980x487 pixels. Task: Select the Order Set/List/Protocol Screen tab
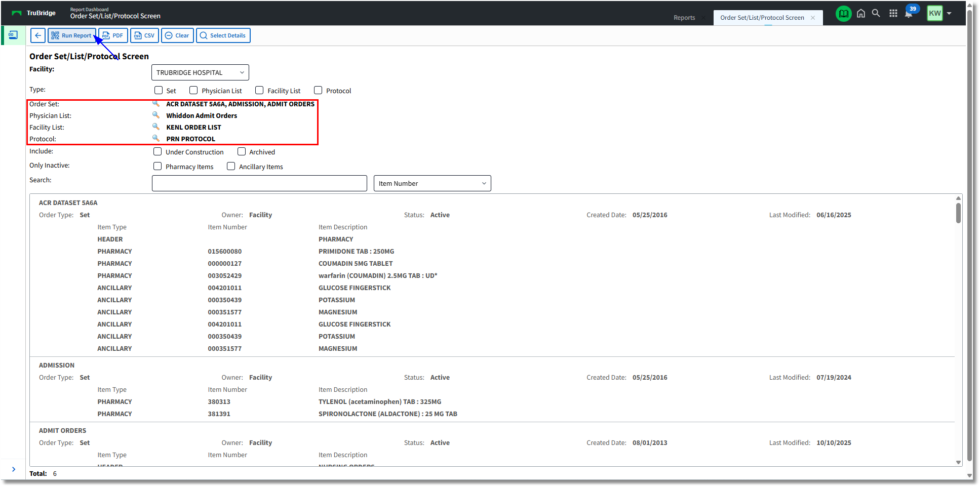coord(762,18)
